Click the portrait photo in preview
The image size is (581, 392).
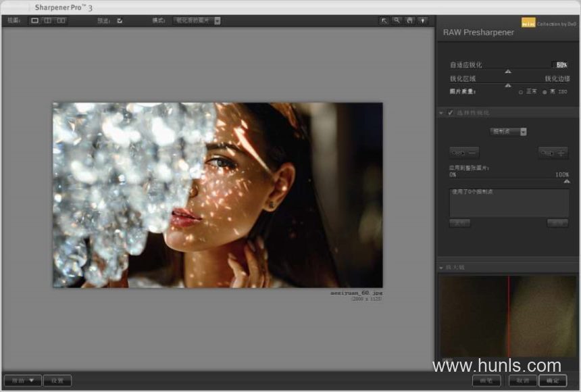(218, 195)
